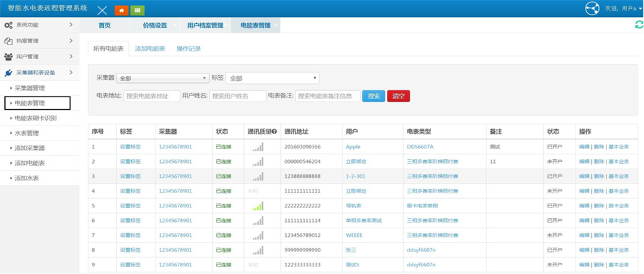Click signal bars in 单相多费率测试 row

[x=258, y=221]
